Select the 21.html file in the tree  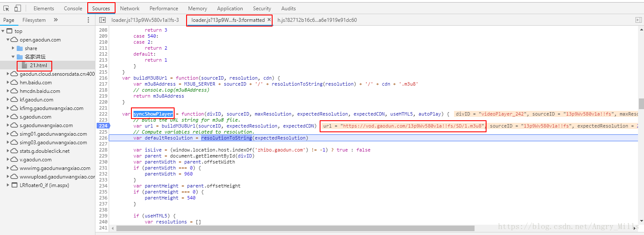coord(38,65)
